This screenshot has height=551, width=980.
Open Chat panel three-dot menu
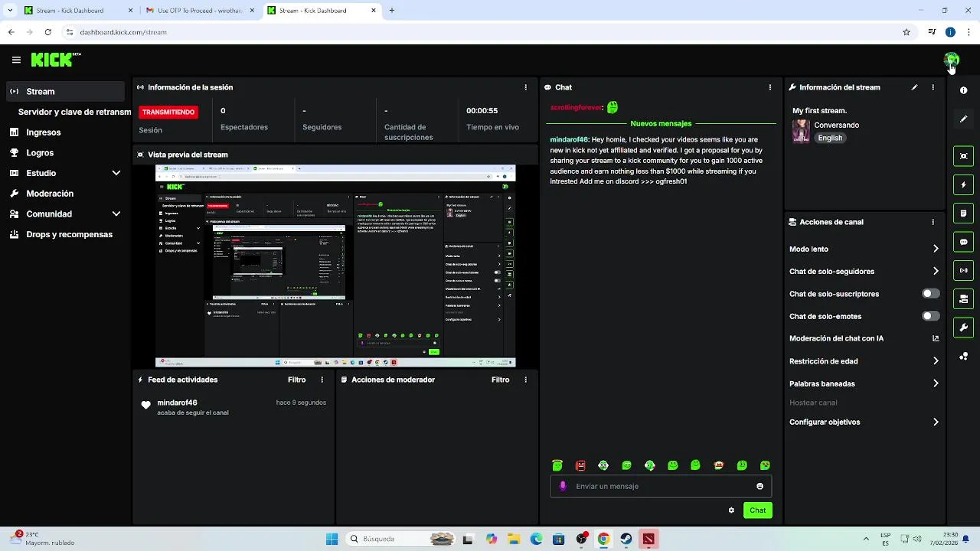point(769,87)
